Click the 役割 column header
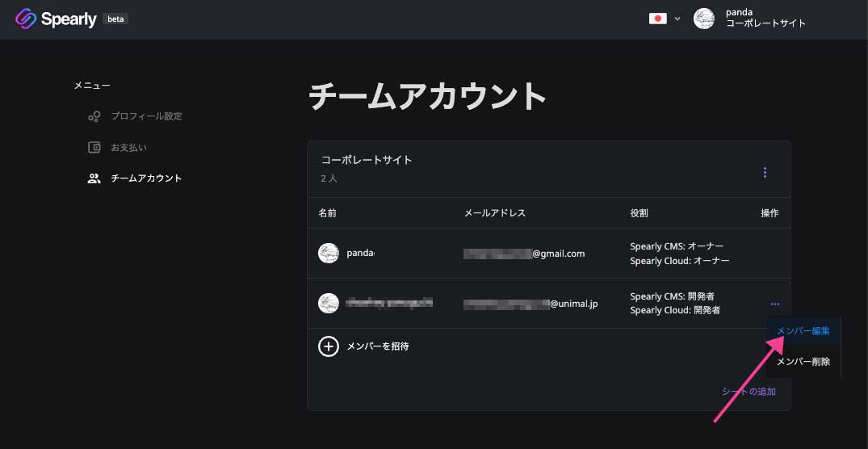Image resolution: width=868 pixels, height=449 pixels. pyautogui.click(x=639, y=213)
